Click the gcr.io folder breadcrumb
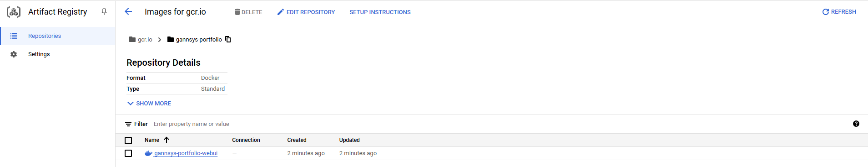The image size is (868, 167). tap(141, 40)
